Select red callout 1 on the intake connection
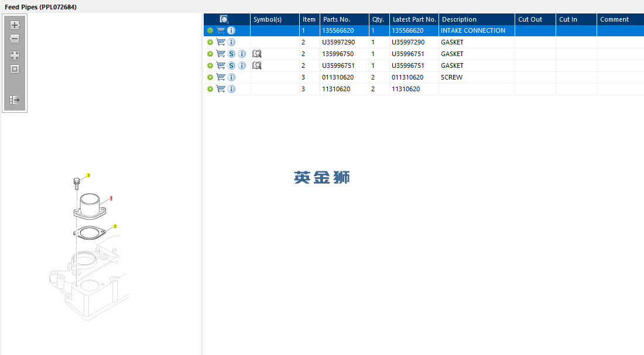Image resolution: width=644 pixels, height=355 pixels. pyautogui.click(x=111, y=198)
